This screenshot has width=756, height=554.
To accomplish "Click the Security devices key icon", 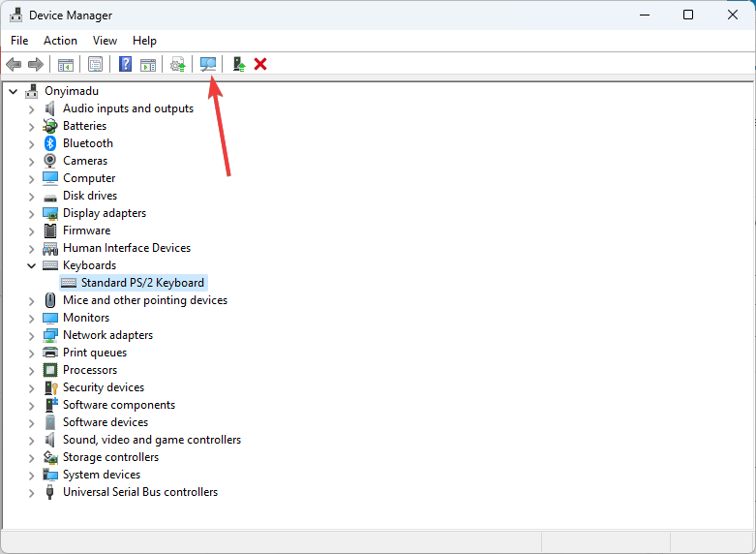I will (50, 387).
